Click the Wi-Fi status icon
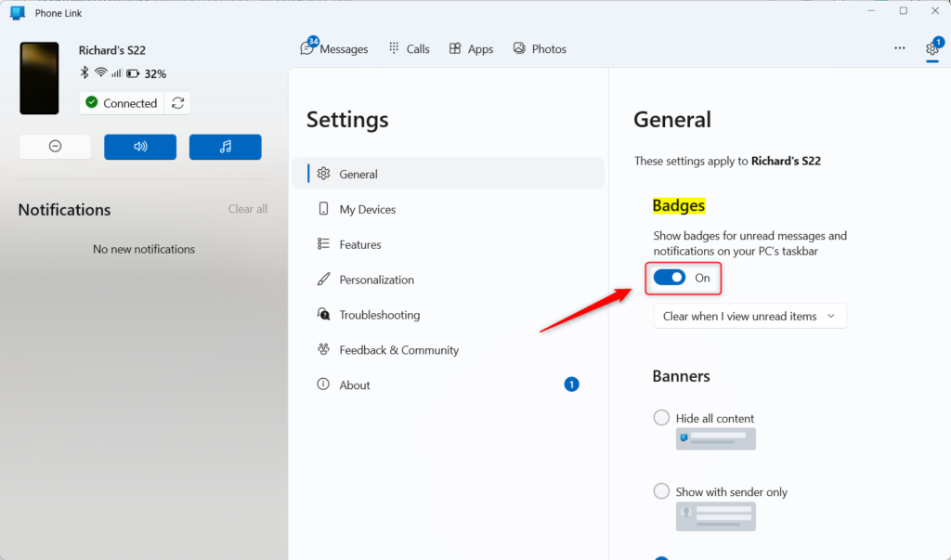The width and height of the screenshot is (951, 560). point(100,72)
